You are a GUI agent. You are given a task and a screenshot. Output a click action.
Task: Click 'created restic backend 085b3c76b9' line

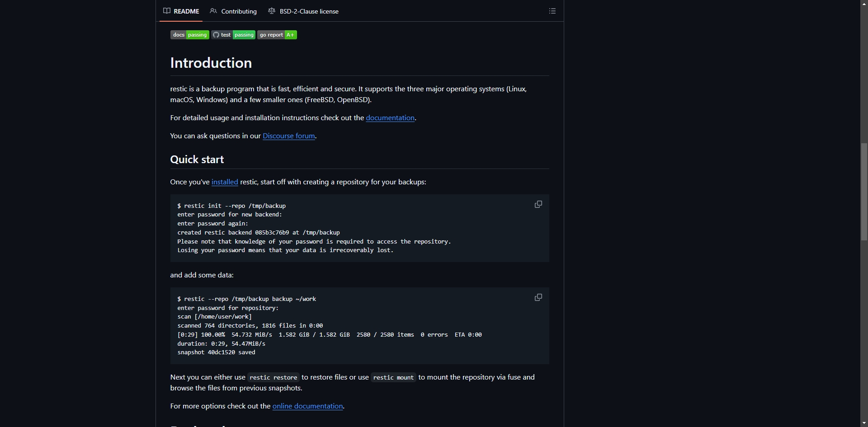(x=259, y=232)
